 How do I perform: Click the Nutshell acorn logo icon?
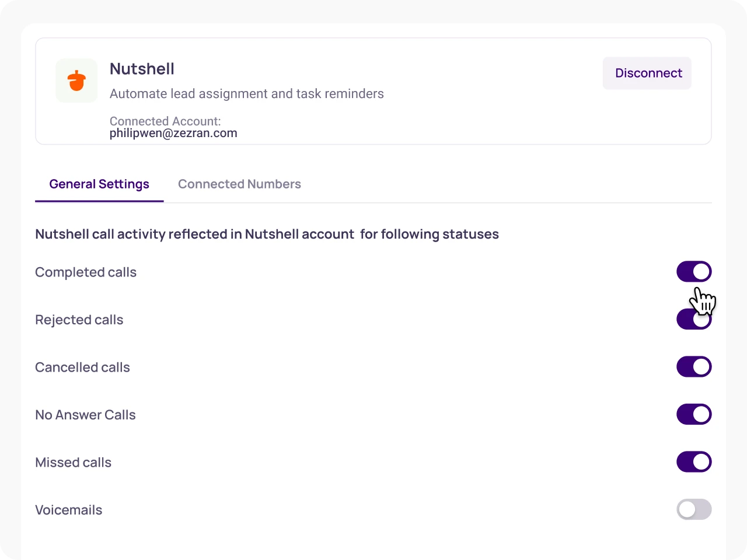click(76, 80)
